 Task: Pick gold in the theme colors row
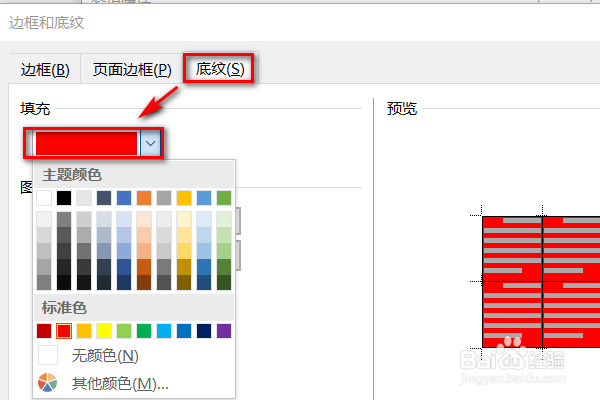[184, 198]
